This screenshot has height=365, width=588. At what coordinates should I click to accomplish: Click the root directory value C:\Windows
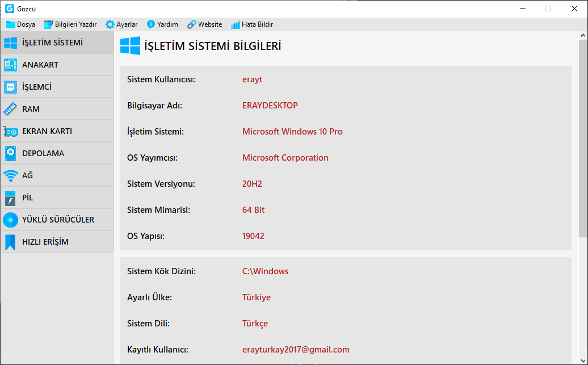[265, 271]
